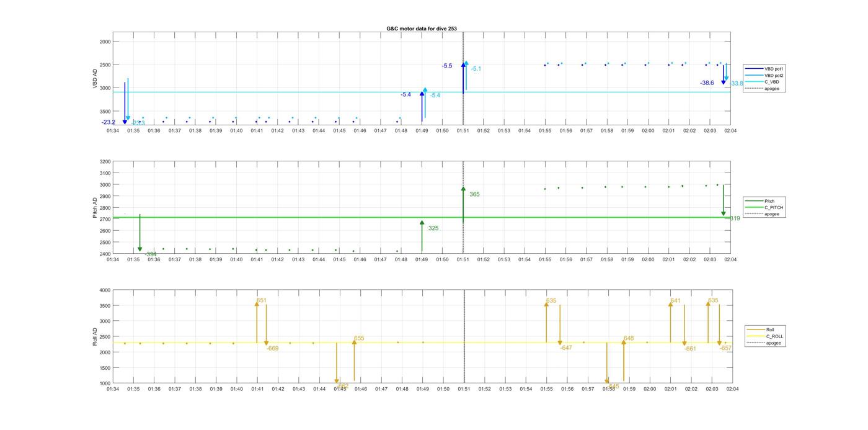
Task: Click the title "G&C motor data for dive 253"
Action: pos(422,29)
